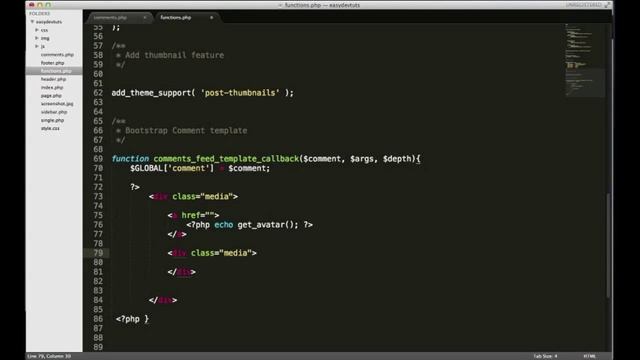Click the ?> tag on line 72
Image resolution: width=640 pixels, height=360 pixels.
[135, 187]
